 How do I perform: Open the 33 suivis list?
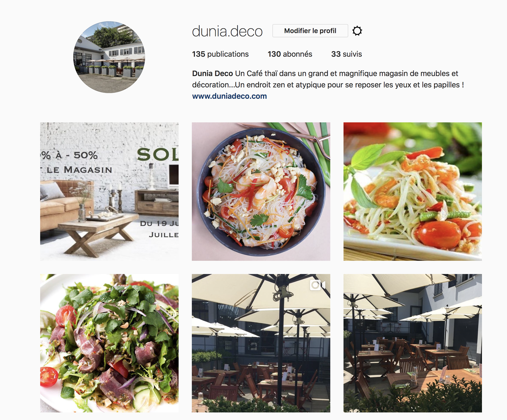tap(346, 54)
